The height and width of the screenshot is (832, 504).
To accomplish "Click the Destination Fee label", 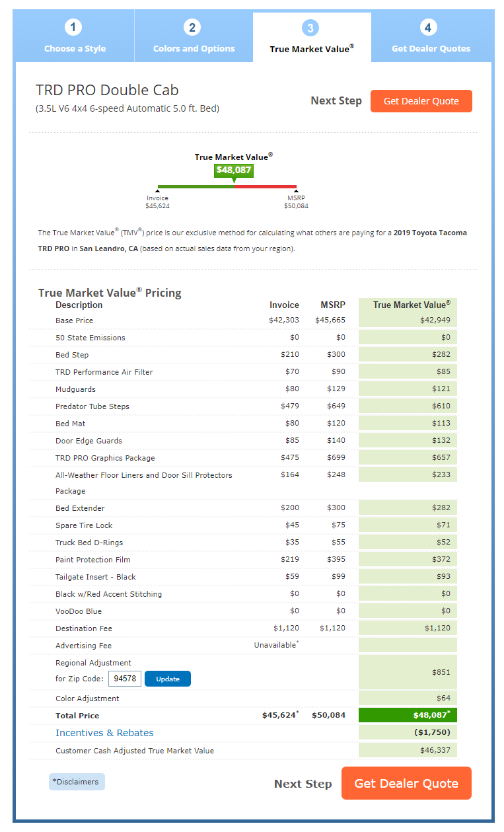I will [x=84, y=628].
